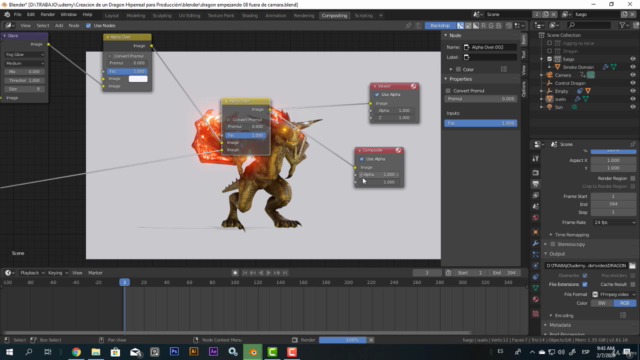
Task: Select the Color and Alpha backdrop channel
Action: click(460, 25)
